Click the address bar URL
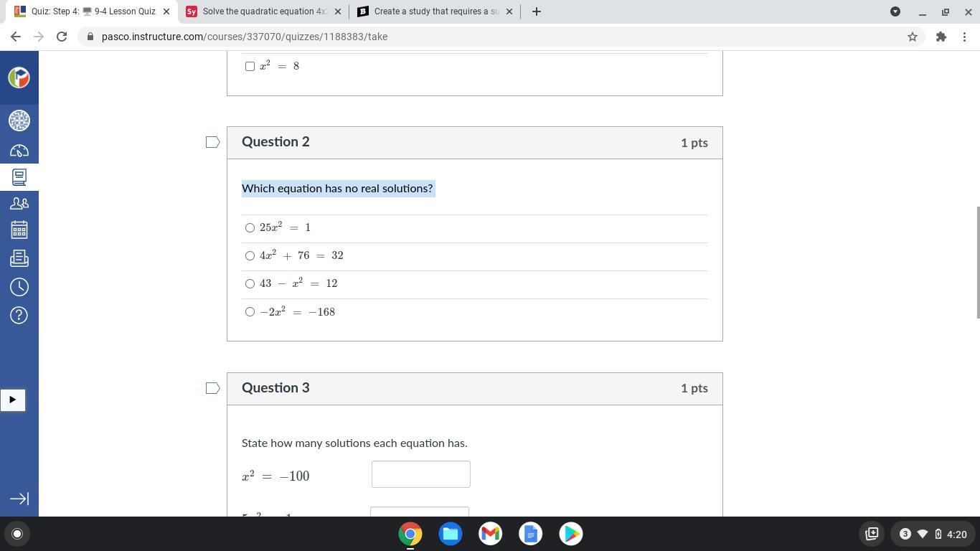980x551 pixels. coord(245,37)
